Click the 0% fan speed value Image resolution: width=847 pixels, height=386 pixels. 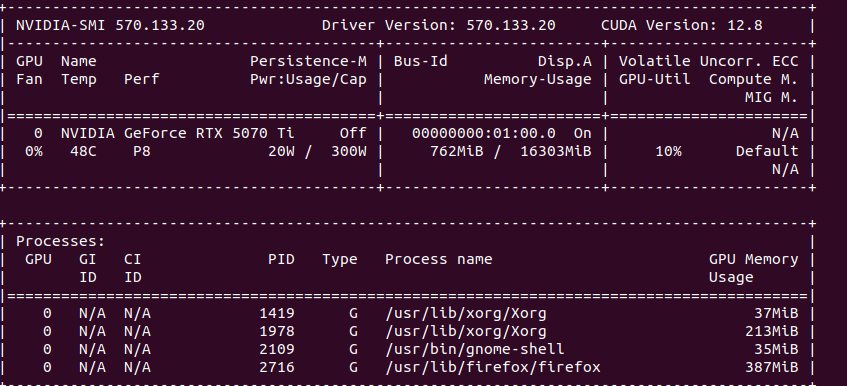[x=34, y=152]
